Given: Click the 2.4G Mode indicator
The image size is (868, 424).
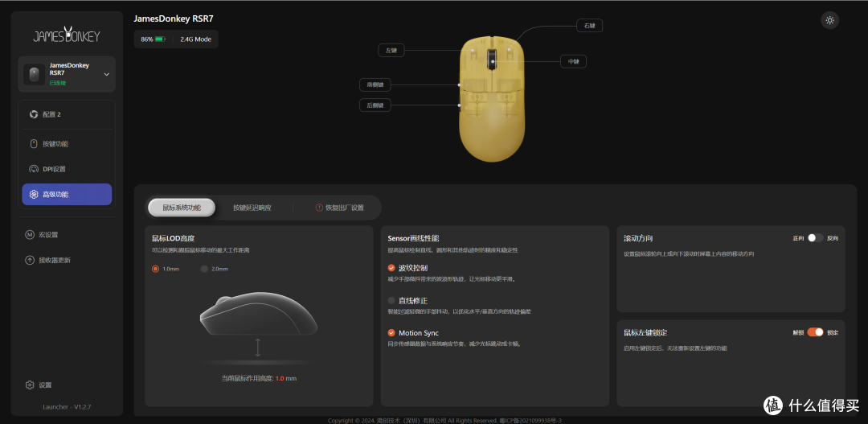Looking at the screenshot, I should [x=195, y=39].
